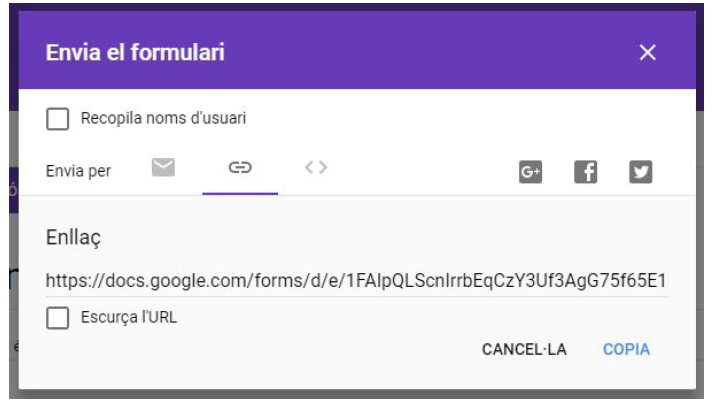Share the form via Twitter icon
The width and height of the screenshot is (713, 405).
point(640,172)
